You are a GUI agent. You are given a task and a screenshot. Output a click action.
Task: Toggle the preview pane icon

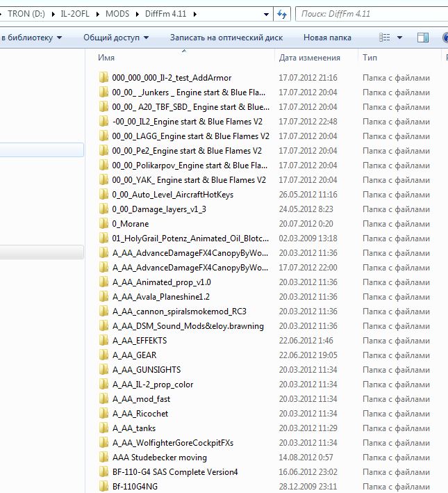point(422,38)
